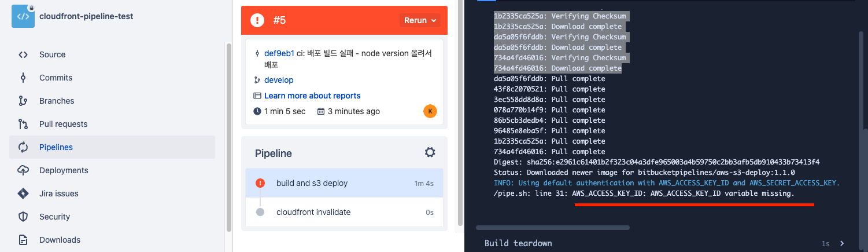Click the Downloads document icon
This screenshot has width=868, height=252.
23,240
